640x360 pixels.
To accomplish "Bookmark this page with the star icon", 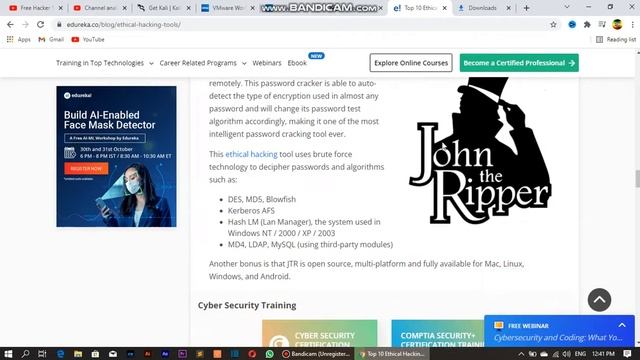I will point(553,24).
